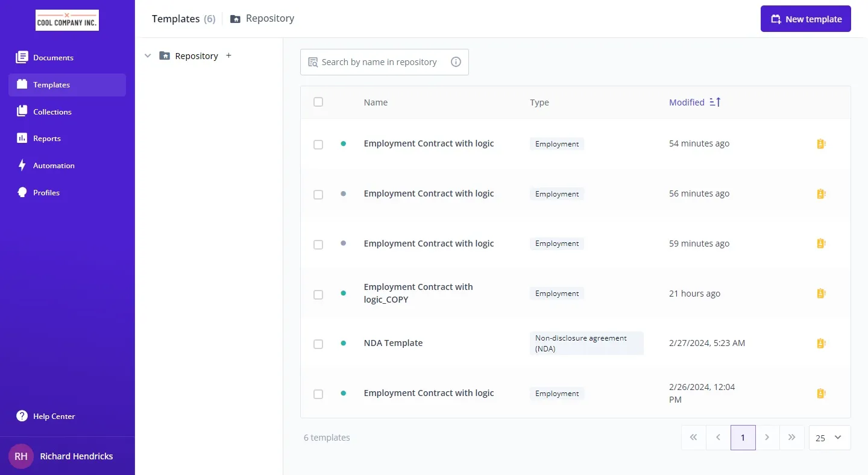This screenshot has height=475, width=868.
Task: Click the Repository folder icon in breadcrumb
Action: click(x=235, y=19)
